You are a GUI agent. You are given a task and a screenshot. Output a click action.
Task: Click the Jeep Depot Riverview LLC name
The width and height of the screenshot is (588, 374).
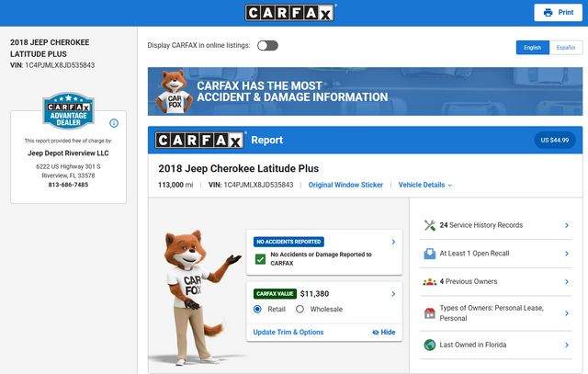point(68,153)
